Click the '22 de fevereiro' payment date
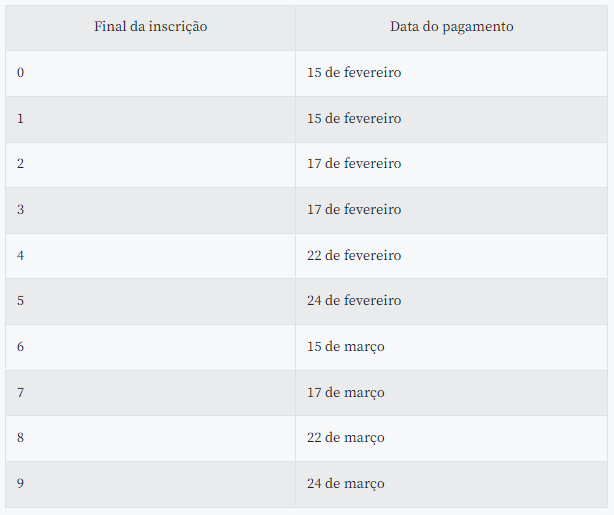The height and width of the screenshot is (515, 614). [x=354, y=256]
